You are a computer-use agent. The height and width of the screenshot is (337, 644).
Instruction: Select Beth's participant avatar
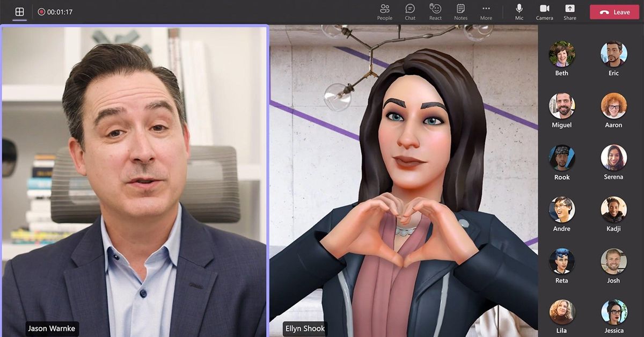click(x=562, y=54)
